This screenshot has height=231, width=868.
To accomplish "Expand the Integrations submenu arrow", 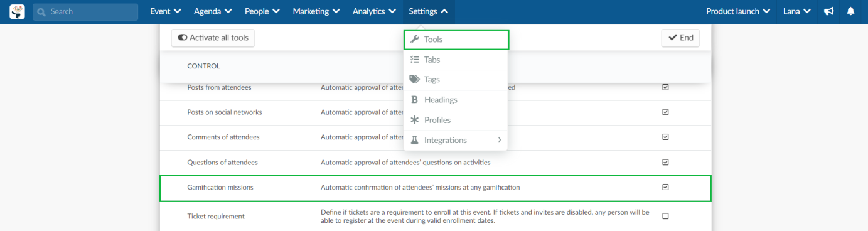I will [500, 140].
